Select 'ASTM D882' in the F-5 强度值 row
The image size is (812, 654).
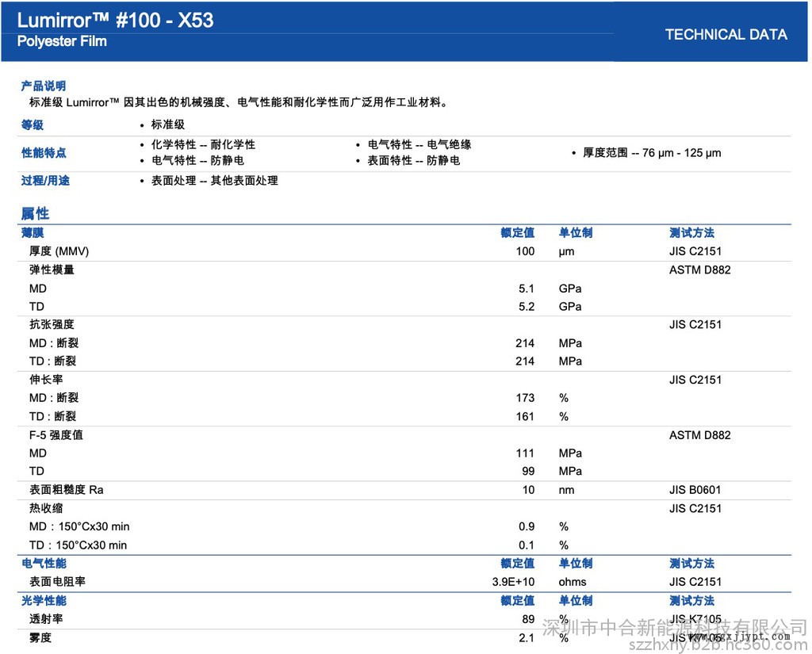pyautogui.click(x=699, y=435)
